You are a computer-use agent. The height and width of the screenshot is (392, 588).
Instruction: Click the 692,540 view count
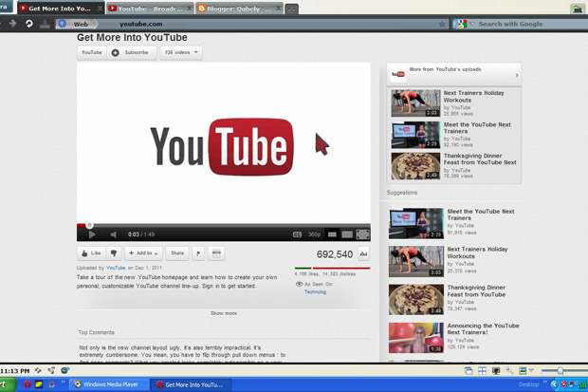335,254
